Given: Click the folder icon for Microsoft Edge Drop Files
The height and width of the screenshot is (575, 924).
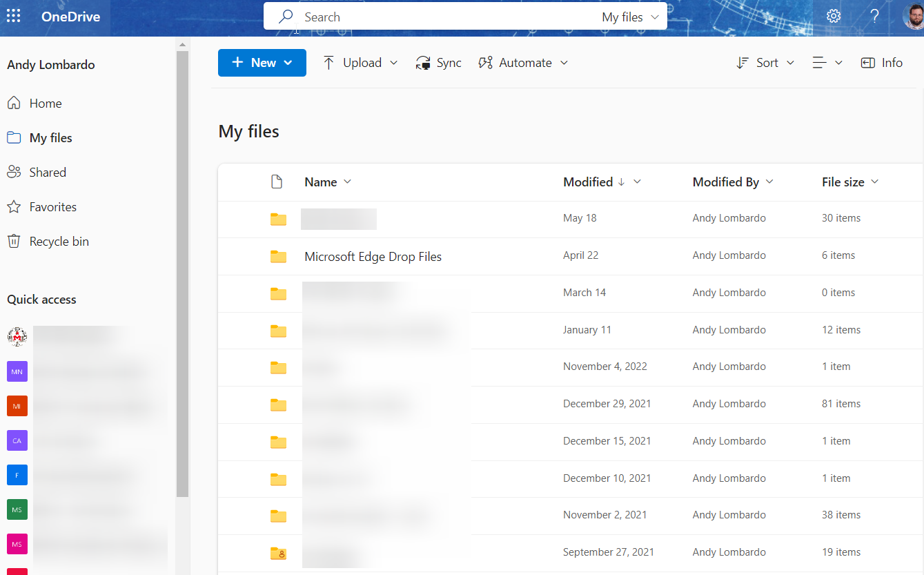Looking at the screenshot, I should [278, 257].
